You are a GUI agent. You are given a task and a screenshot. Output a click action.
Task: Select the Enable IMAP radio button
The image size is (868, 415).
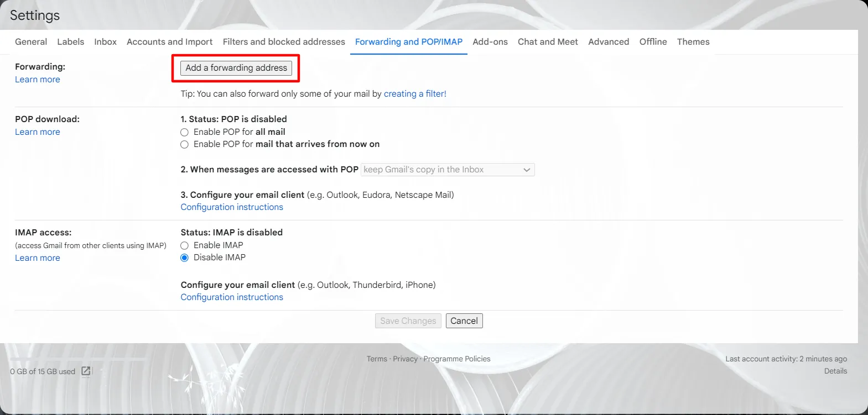185,245
